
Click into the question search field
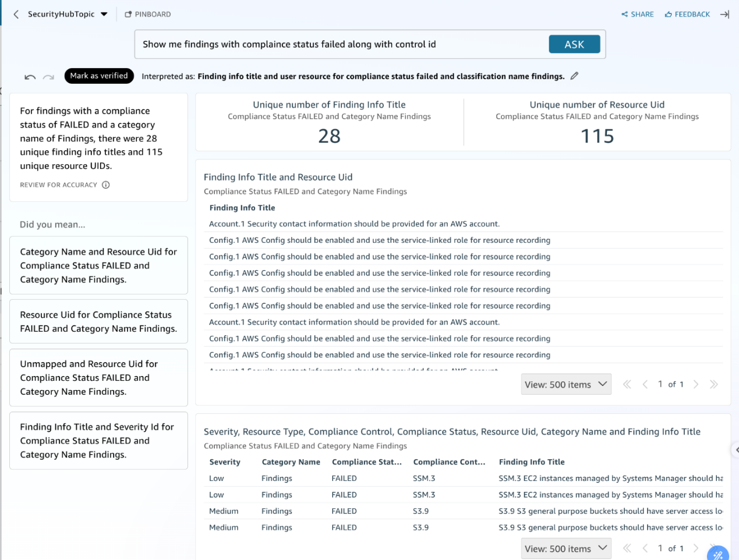tap(341, 44)
